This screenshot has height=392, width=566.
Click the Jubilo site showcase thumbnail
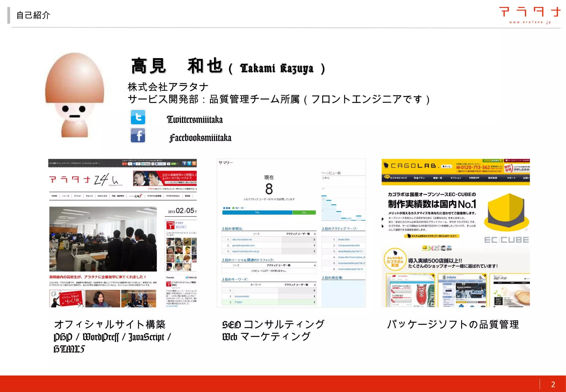click(x=462, y=290)
